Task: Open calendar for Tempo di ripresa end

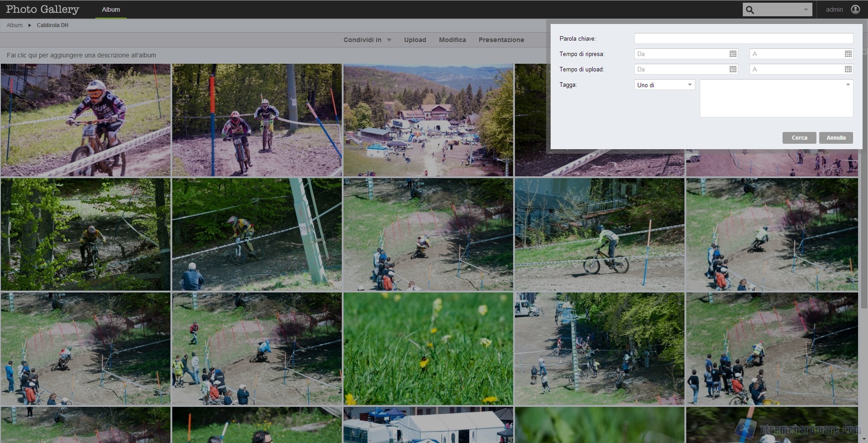Action: point(848,54)
